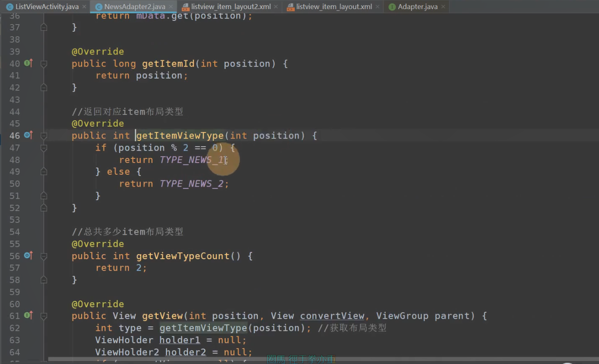Fold the else block at line 49

click(x=44, y=172)
